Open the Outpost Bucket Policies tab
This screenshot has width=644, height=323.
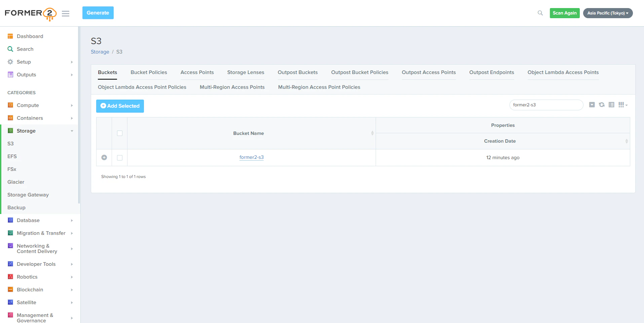click(x=360, y=72)
